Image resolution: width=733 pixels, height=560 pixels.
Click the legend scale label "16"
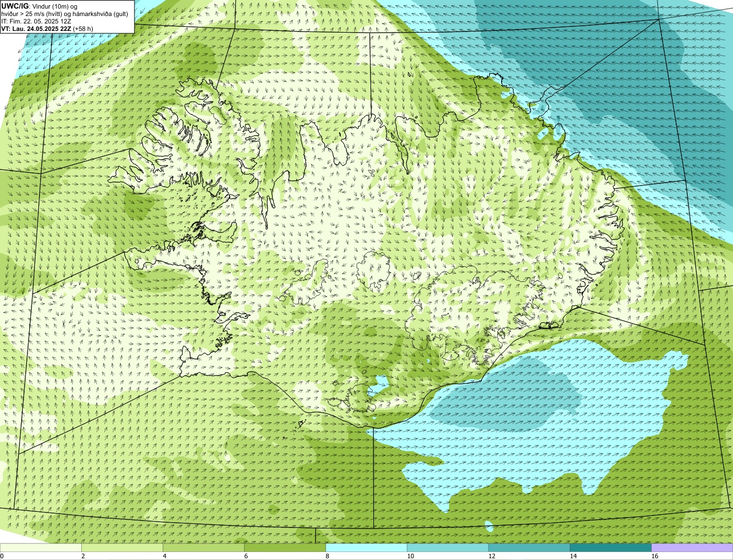[x=654, y=556]
